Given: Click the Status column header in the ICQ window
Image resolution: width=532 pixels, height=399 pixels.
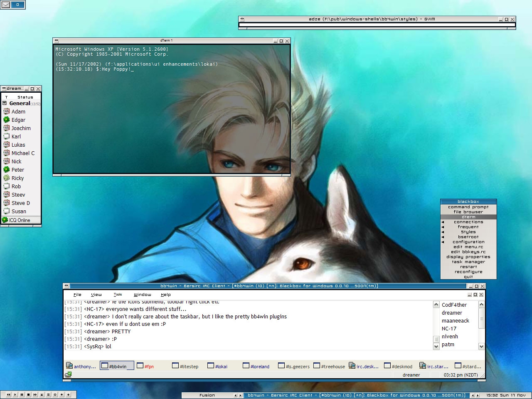Looking at the screenshot, I should pyautogui.click(x=25, y=97).
